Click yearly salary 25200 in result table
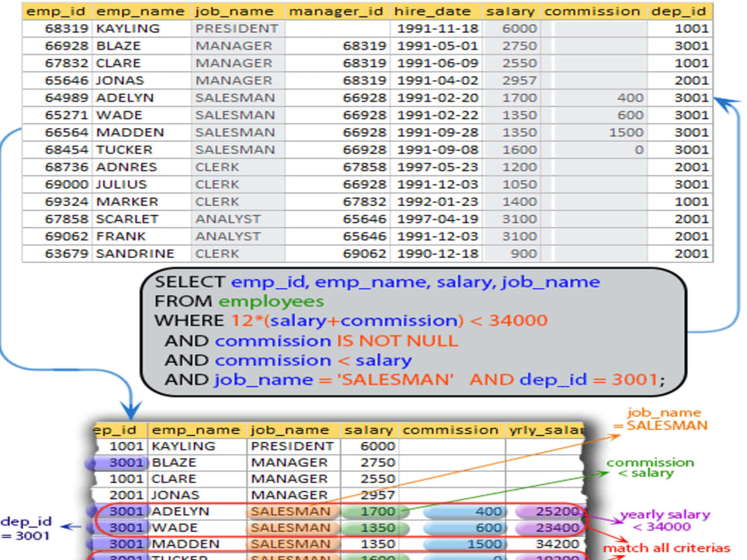Viewport: 747px width, 560px height. pos(546,511)
